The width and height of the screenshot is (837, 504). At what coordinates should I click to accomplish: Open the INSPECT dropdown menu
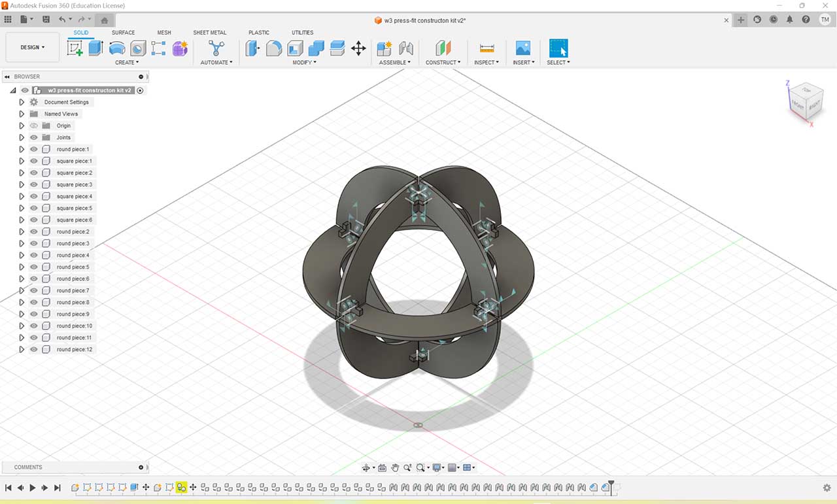tap(487, 63)
